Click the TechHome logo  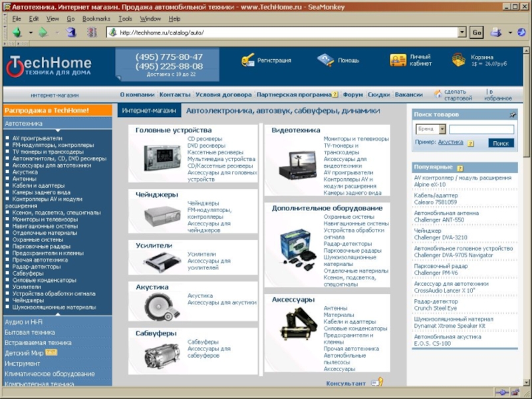tap(49, 66)
